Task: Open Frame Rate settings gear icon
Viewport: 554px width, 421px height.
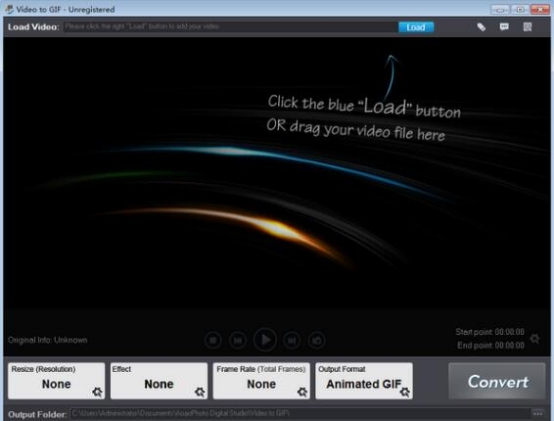Action: tap(302, 392)
